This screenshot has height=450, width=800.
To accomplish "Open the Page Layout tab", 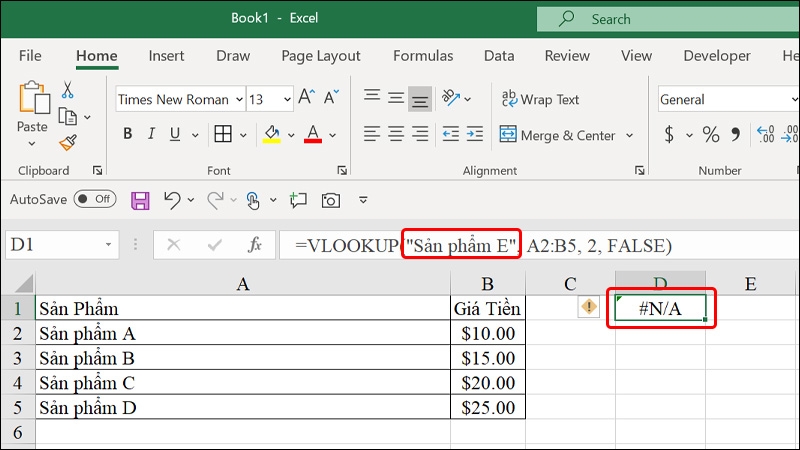I will (x=321, y=56).
